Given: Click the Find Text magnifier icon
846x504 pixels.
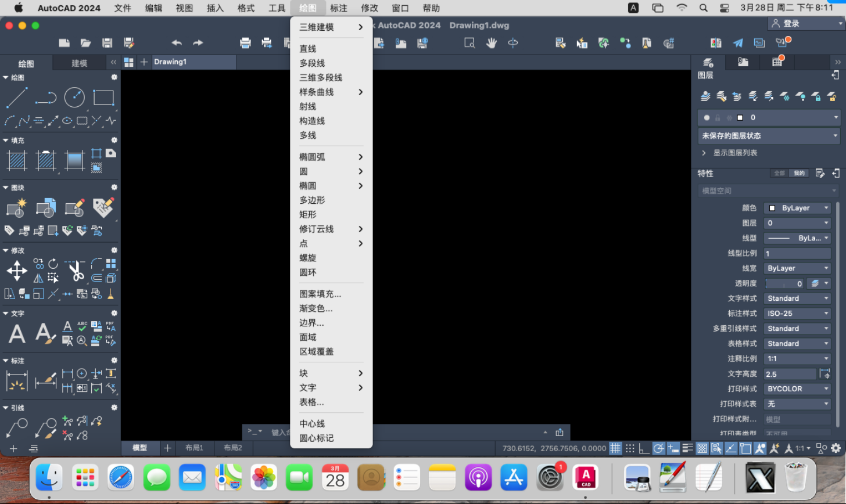Looking at the screenshot, I should pyautogui.click(x=82, y=341).
